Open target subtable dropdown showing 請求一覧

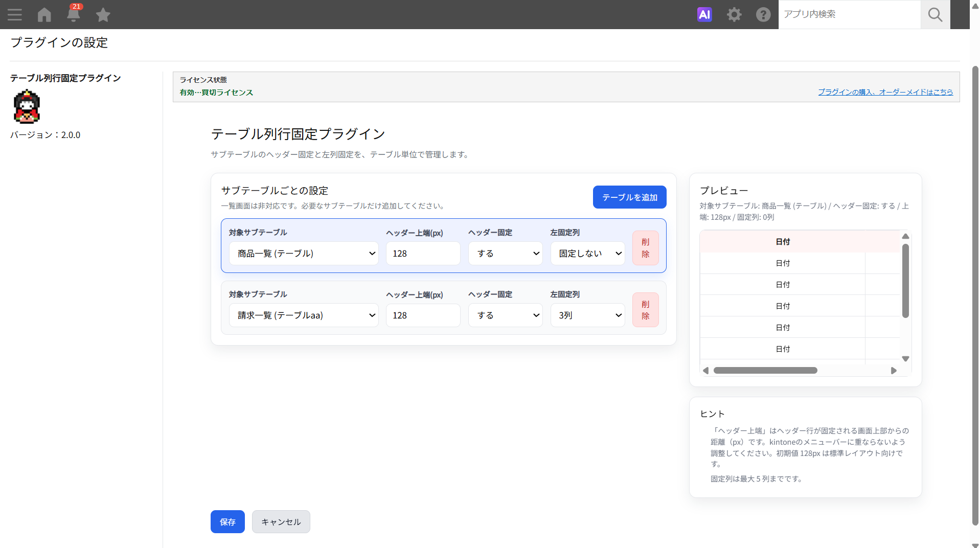[304, 315]
